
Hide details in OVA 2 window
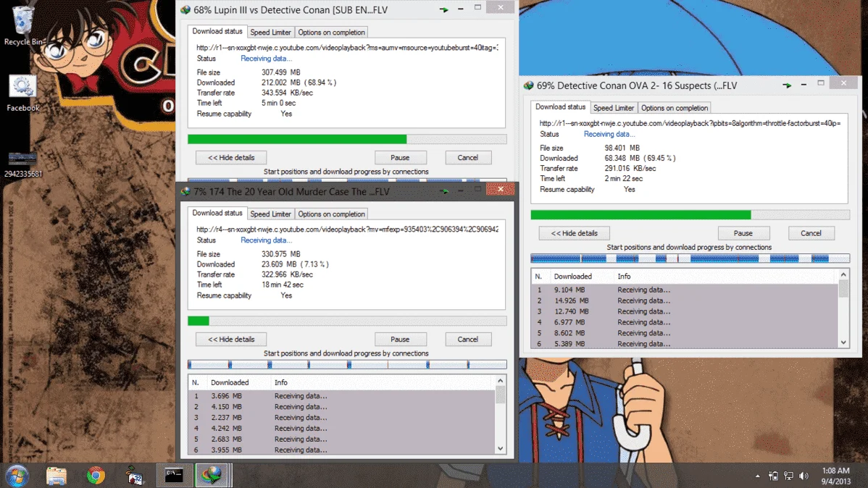(x=574, y=233)
